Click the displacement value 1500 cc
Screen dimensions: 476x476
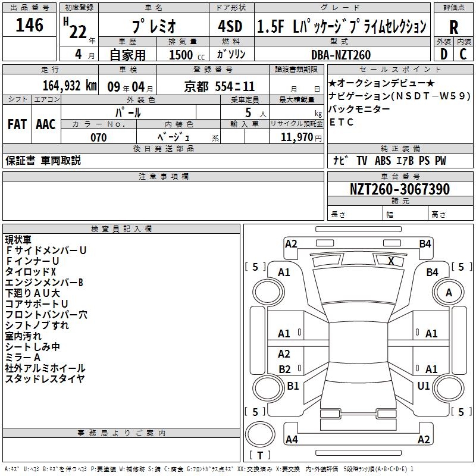pos(187,55)
